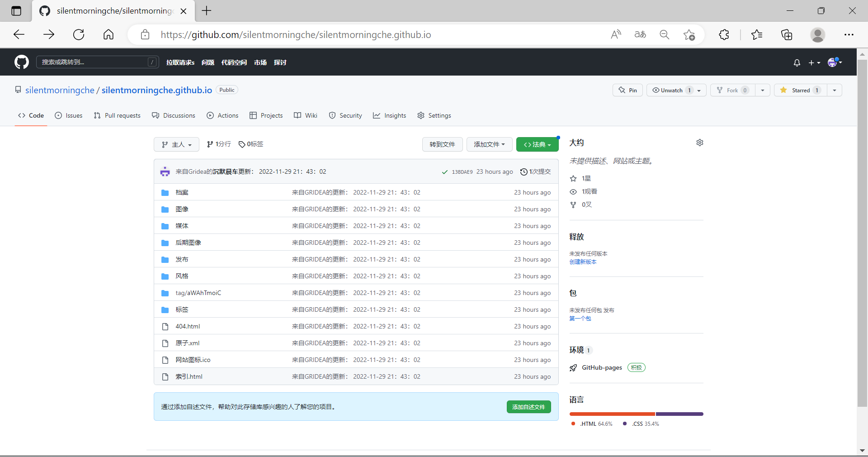868x457 pixels.
Task: Open the notifications bell
Action: [x=797, y=63]
